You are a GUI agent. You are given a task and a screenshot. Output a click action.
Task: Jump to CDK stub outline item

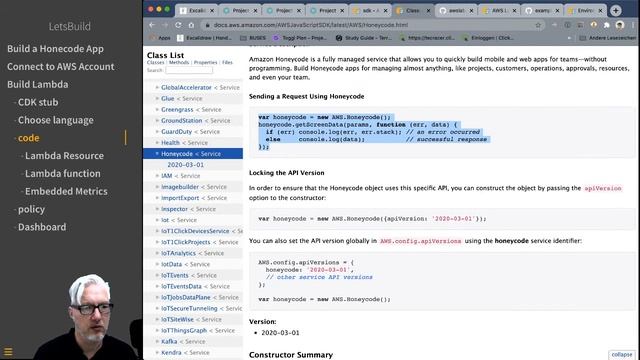38,102
